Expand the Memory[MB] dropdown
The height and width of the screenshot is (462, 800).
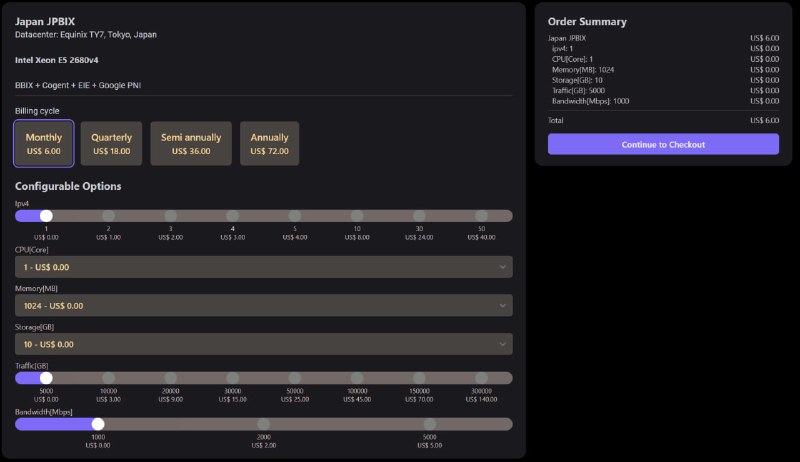pyautogui.click(x=263, y=306)
